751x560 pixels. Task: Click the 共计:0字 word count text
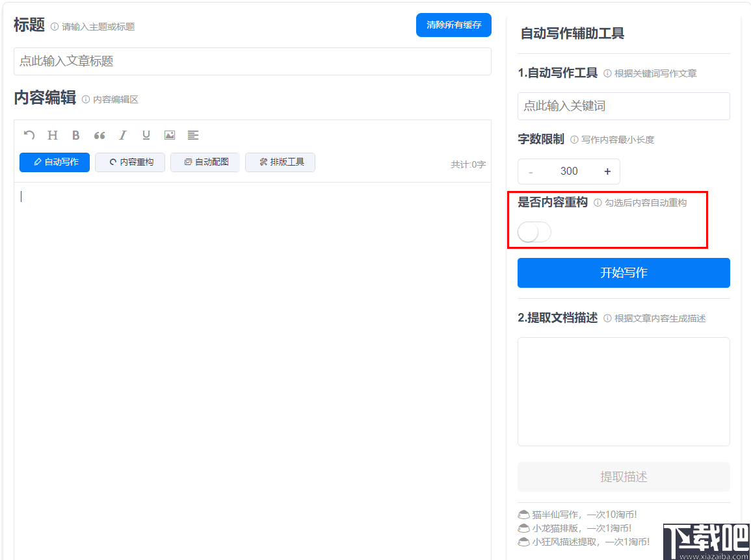(x=468, y=164)
